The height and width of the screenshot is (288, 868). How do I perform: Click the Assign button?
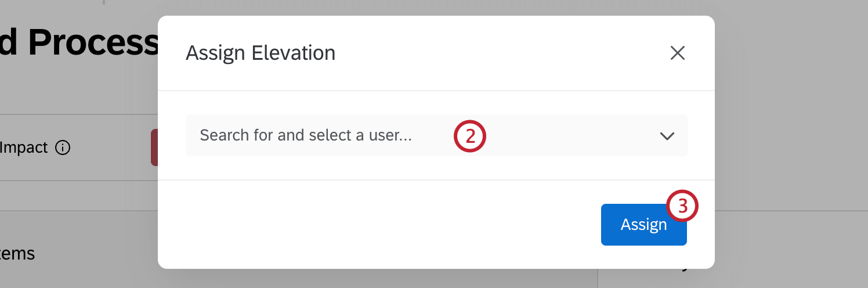pos(643,225)
